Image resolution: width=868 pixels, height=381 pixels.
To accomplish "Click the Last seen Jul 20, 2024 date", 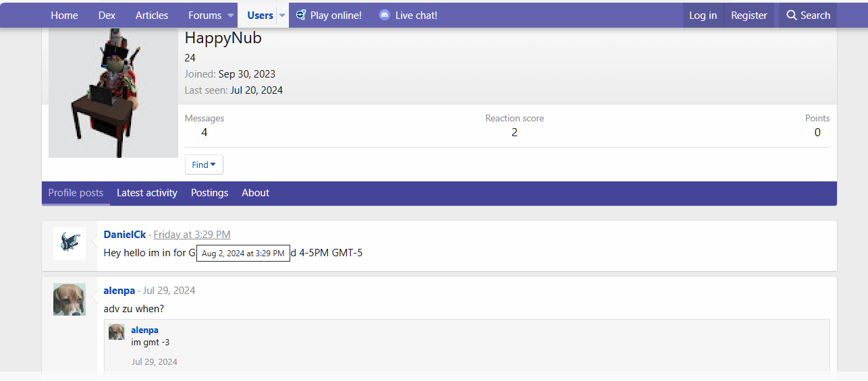I will tap(256, 90).
